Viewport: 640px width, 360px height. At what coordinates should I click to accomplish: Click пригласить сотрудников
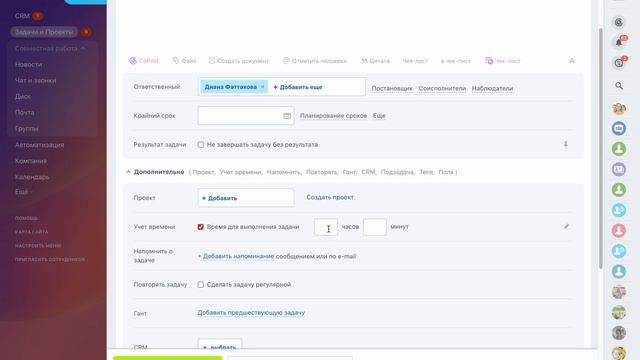click(x=50, y=259)
